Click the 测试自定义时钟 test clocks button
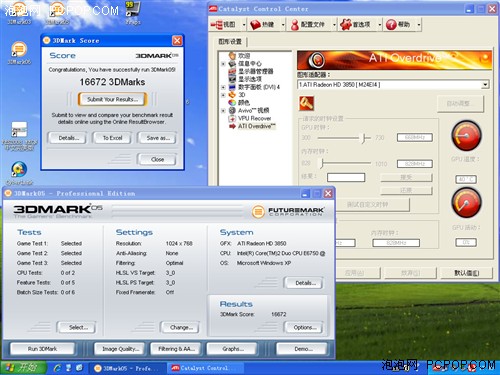 (372, 204)
